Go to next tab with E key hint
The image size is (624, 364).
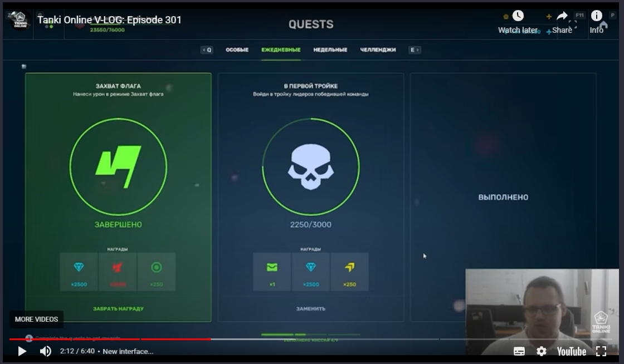415,50
